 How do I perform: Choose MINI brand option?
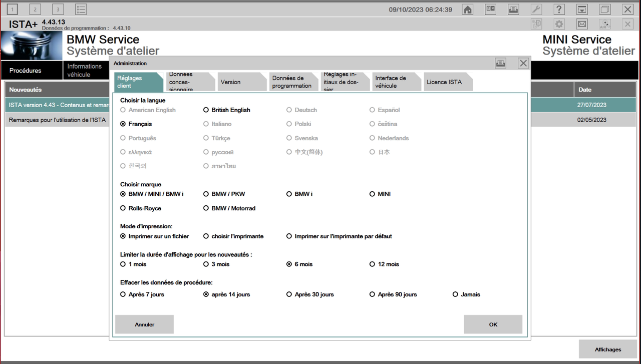[x=380, y=194]
